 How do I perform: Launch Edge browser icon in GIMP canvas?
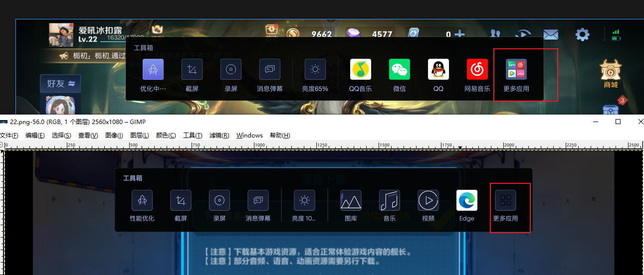click(x=467, y=200)
